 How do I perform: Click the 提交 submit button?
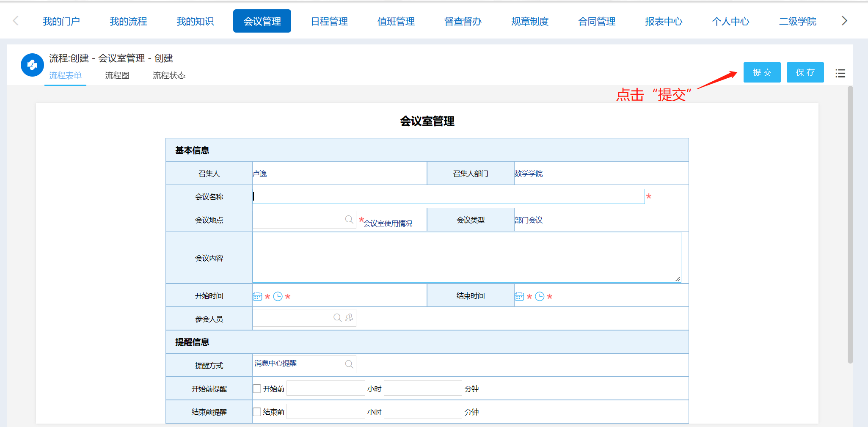point(762,72)
